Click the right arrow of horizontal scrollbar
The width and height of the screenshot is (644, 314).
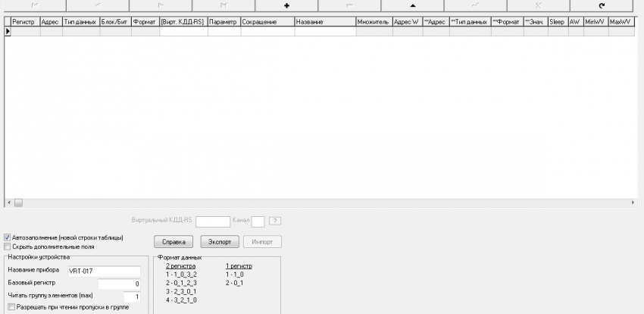[x=633, y=203]
